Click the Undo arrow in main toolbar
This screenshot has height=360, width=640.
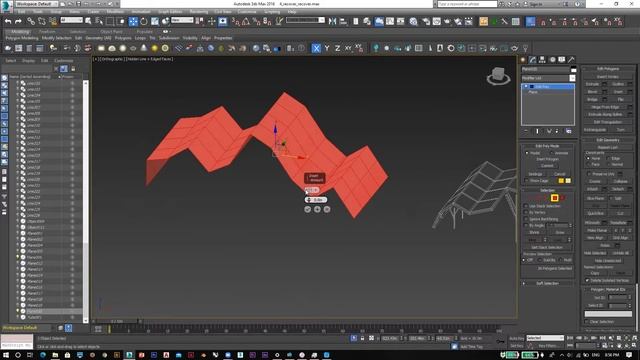8,21
